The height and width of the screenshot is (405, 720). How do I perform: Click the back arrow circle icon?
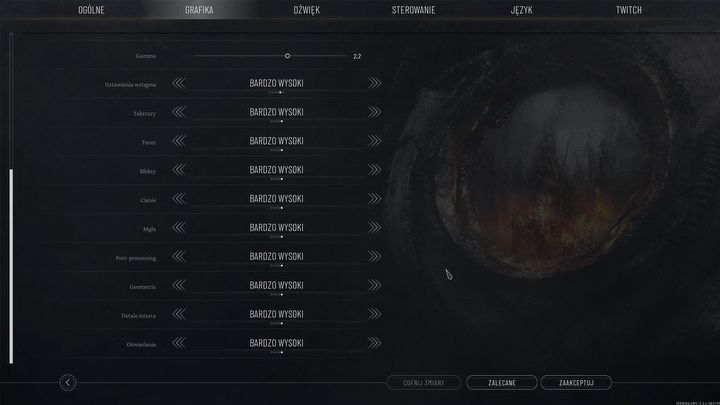point(68,382)
